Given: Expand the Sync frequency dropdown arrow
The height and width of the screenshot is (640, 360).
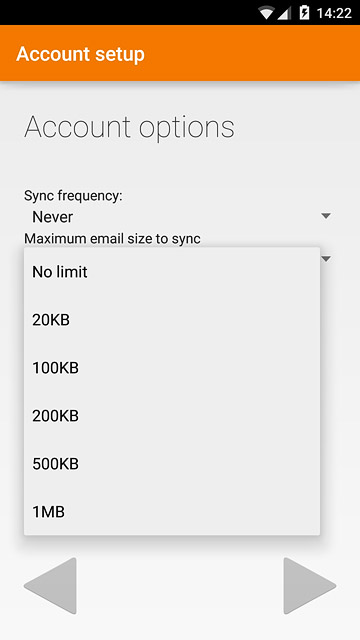Looking at the screenshot, I should (x=326, y=216).
